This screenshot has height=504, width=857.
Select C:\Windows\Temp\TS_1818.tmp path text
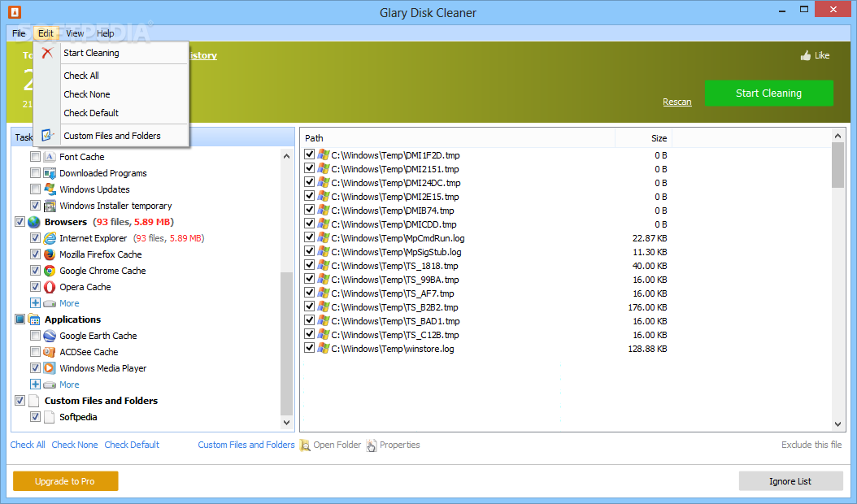point(394,266)
